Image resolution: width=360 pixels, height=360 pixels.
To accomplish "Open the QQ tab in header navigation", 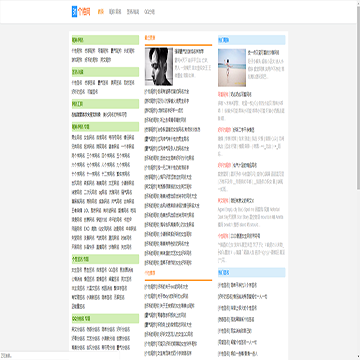I will click(149, 12).
